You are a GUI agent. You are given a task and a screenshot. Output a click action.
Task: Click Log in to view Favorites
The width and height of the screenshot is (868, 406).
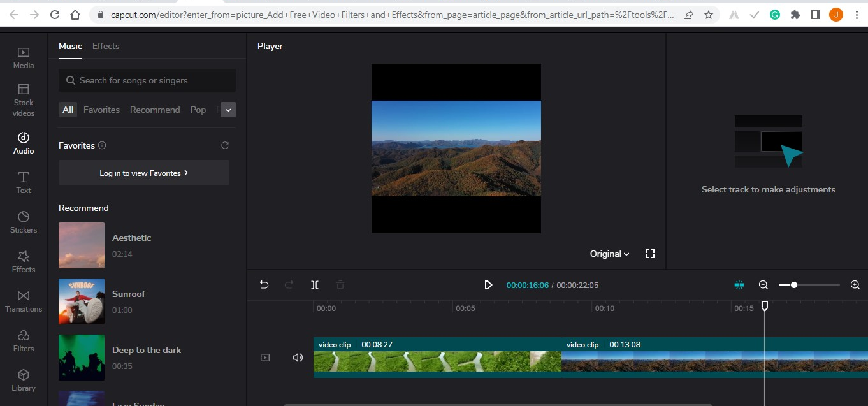(143, 173)
